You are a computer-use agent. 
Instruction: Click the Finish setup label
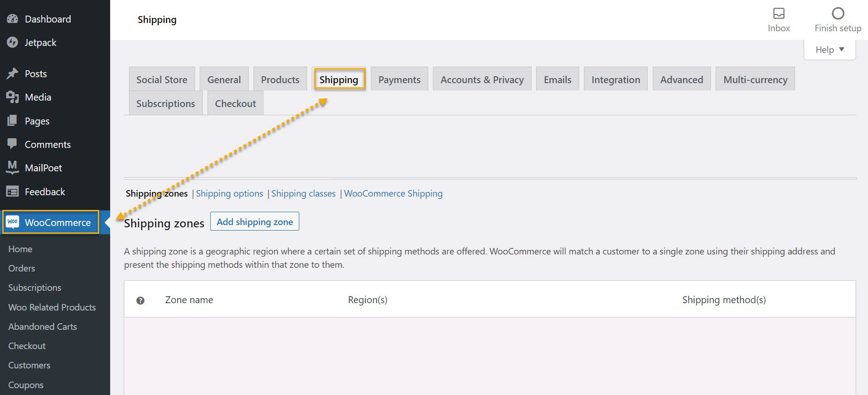pos(838,28)
